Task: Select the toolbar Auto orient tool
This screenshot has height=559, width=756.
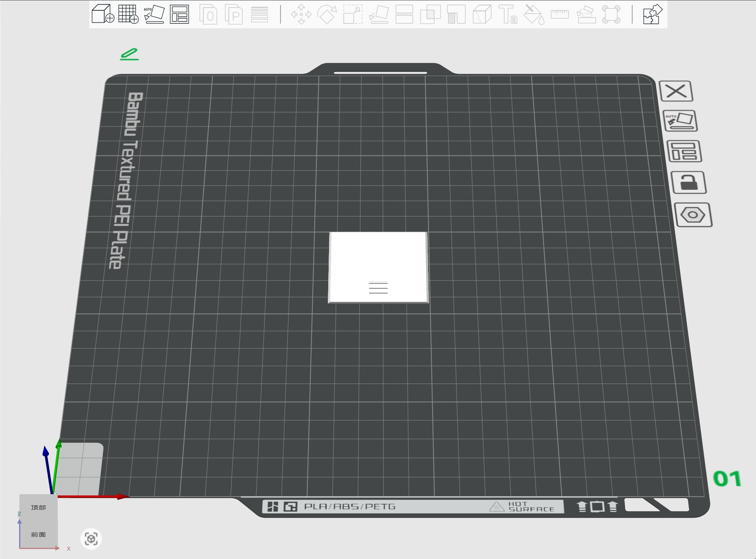Action: point(154,14)
